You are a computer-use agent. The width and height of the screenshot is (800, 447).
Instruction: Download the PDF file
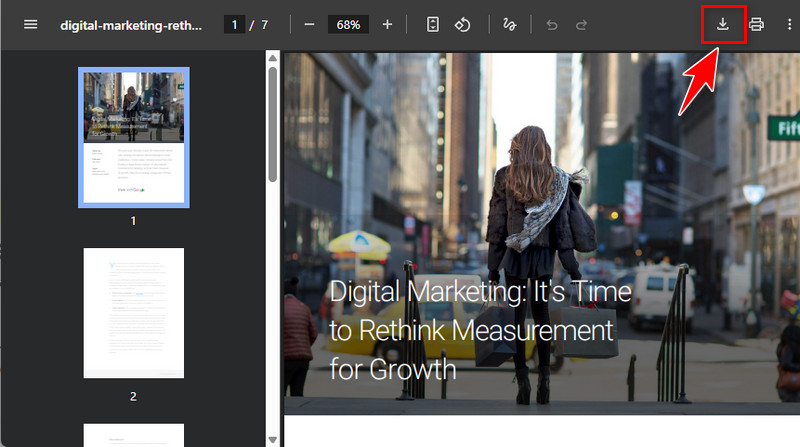click(x=723, y=24)
